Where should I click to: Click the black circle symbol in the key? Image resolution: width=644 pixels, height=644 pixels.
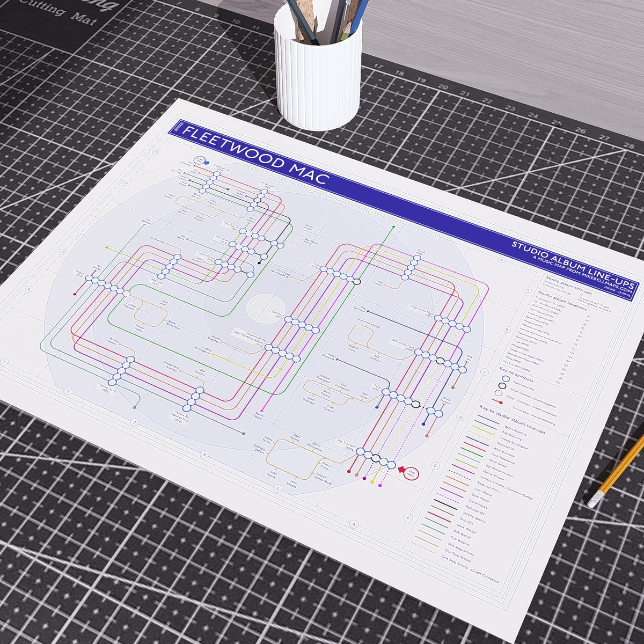point(502,386)
